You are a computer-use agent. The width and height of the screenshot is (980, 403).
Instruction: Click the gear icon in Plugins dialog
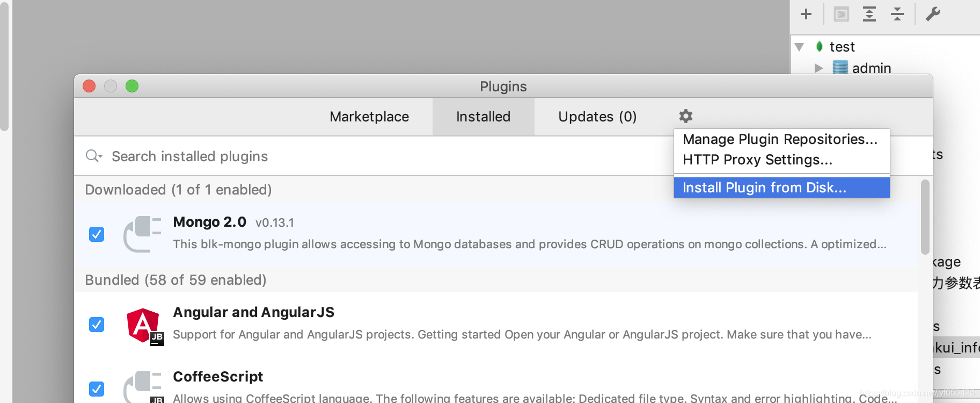(x=686, y=116)
